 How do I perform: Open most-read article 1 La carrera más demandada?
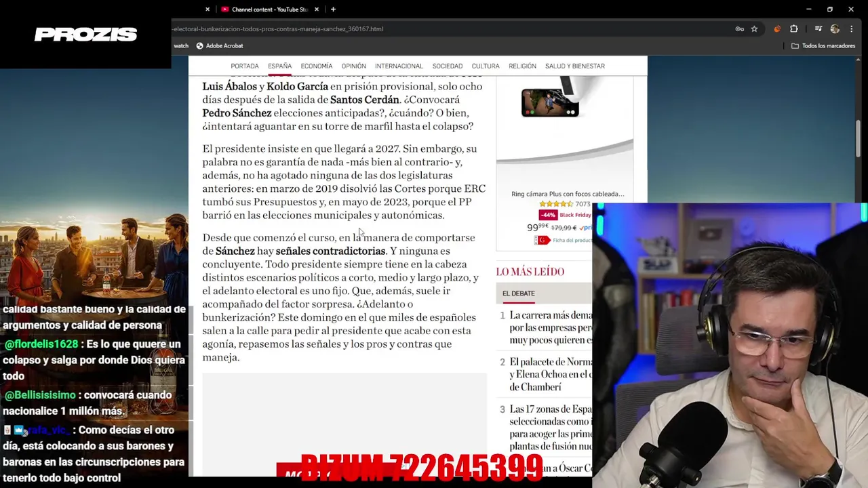tap(551, 328)
